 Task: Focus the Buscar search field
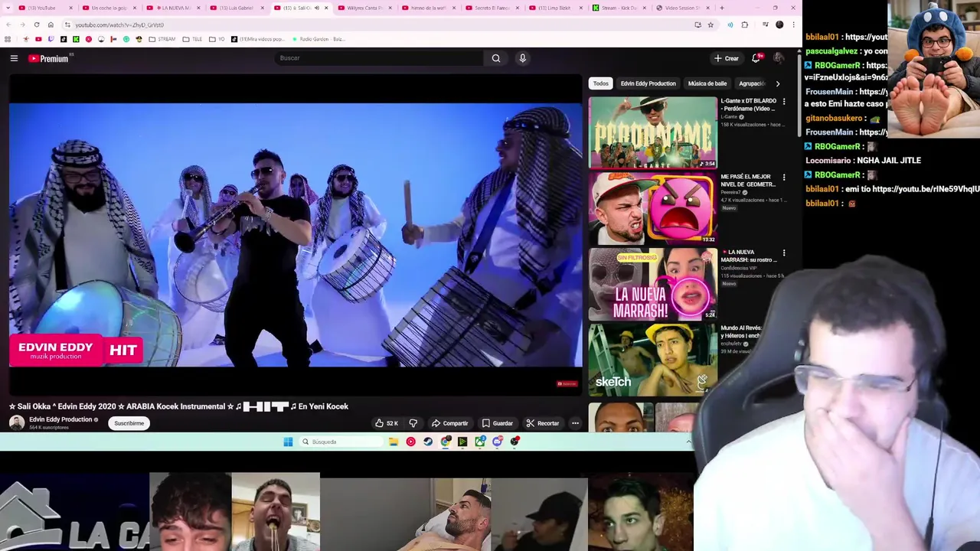379,58
